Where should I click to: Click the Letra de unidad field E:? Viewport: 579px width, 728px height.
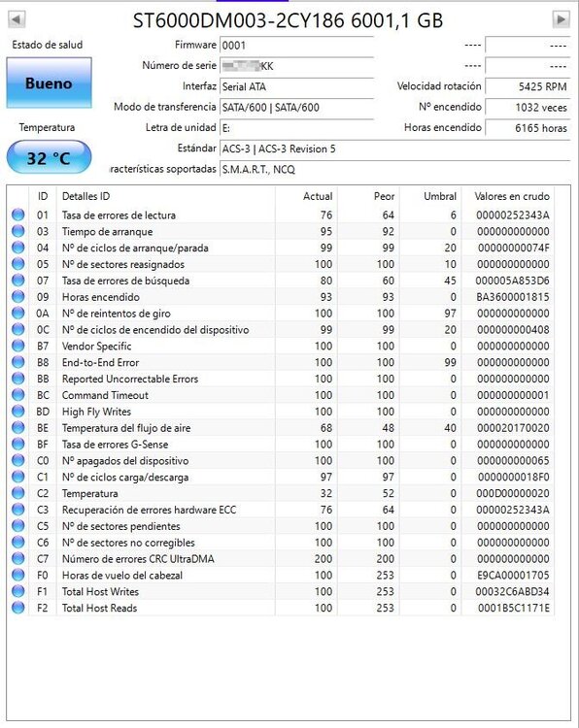coord(296,128)
